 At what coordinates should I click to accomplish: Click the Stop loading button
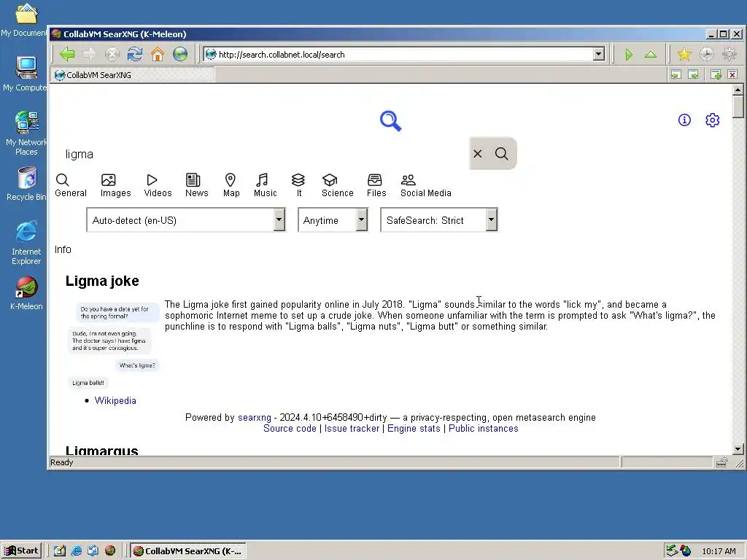point(112,54)
